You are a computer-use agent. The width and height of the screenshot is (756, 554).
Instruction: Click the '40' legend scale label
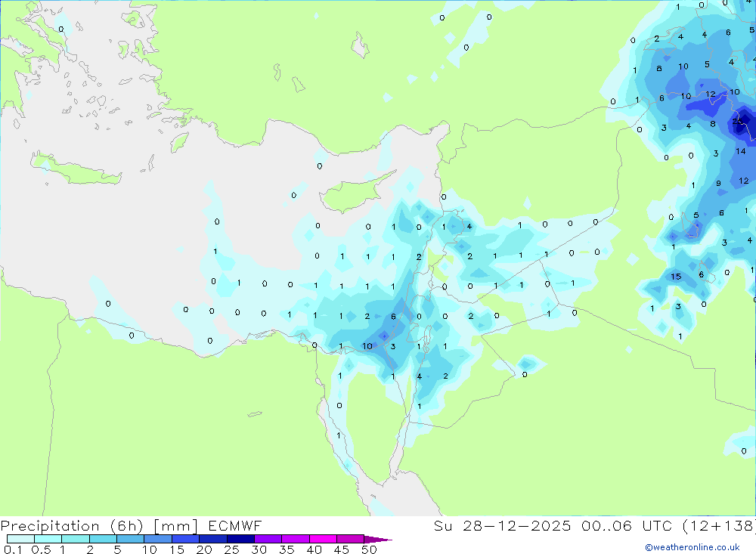click(x=314, y=549)
